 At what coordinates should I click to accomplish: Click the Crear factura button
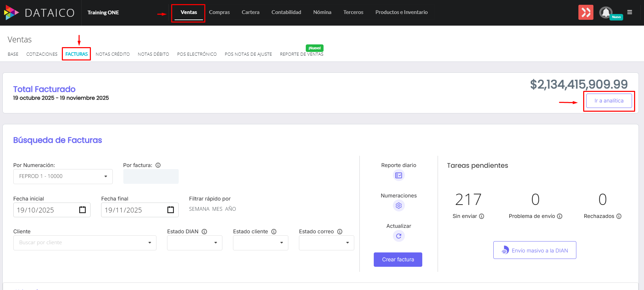click(398, 260)
